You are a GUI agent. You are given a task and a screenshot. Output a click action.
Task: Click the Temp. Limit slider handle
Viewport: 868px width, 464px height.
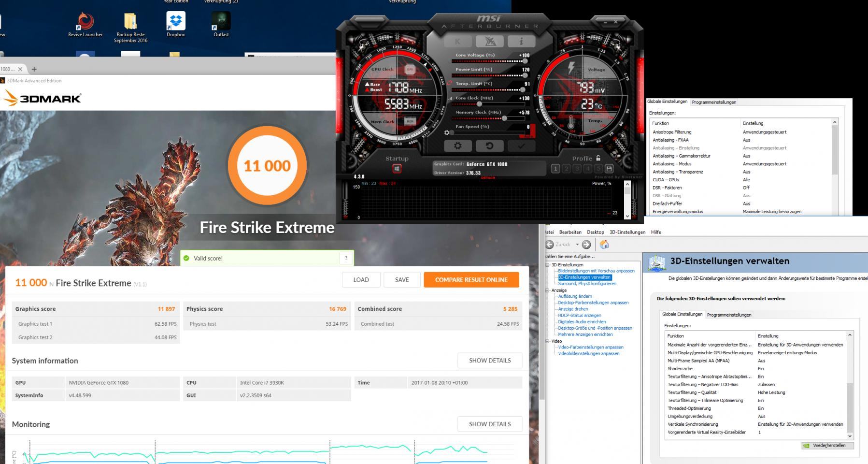point(523,90)
